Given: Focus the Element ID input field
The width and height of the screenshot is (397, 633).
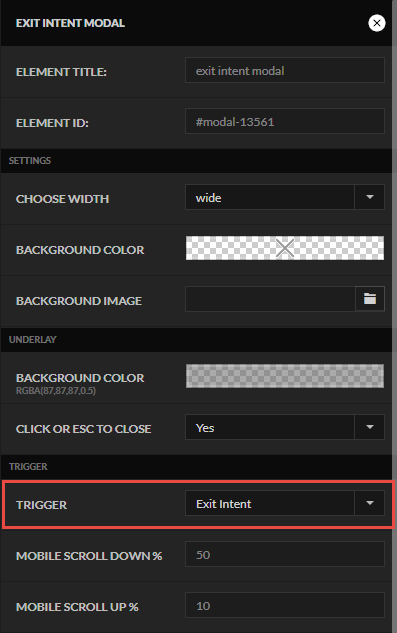Looking at the screenshot, I should pos(285,121).
